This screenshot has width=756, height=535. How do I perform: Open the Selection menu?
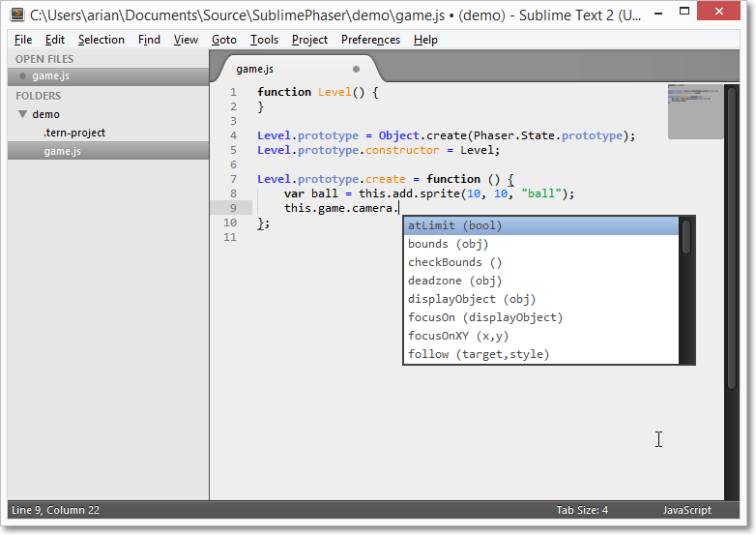coord(102,40)
